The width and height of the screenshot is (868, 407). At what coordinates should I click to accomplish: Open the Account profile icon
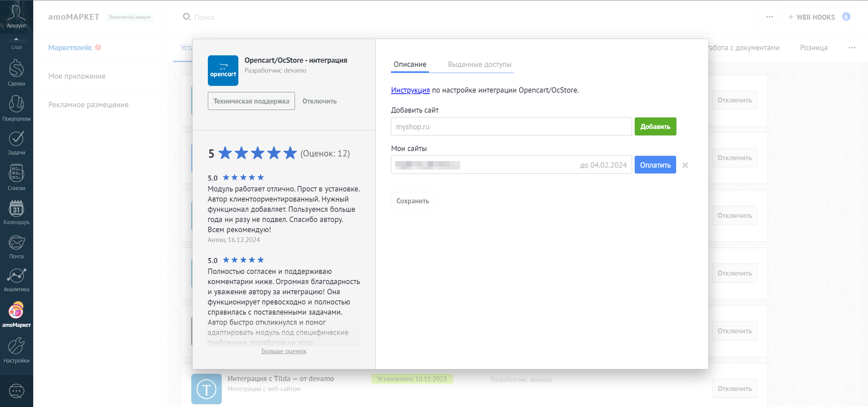[x=16, y=16]
